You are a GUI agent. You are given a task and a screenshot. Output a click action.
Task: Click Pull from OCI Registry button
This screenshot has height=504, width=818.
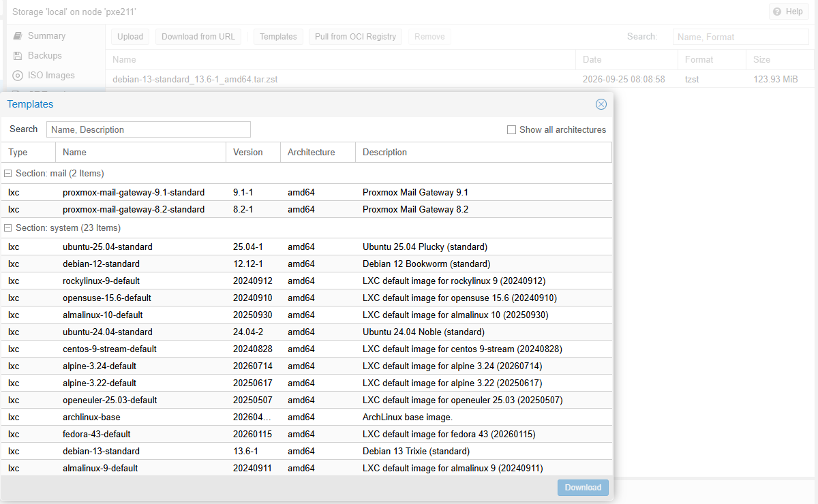tap(355, 37)
